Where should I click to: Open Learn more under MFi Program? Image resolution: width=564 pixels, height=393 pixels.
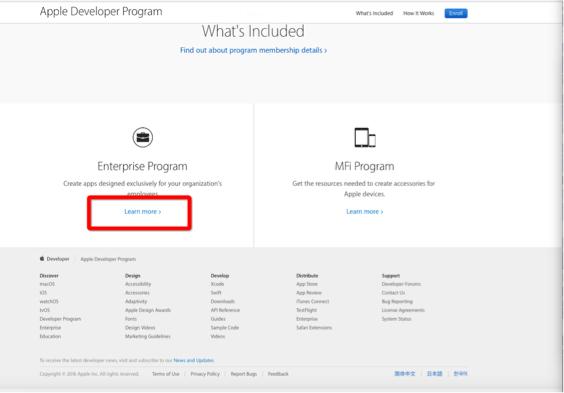coord(365,211)
